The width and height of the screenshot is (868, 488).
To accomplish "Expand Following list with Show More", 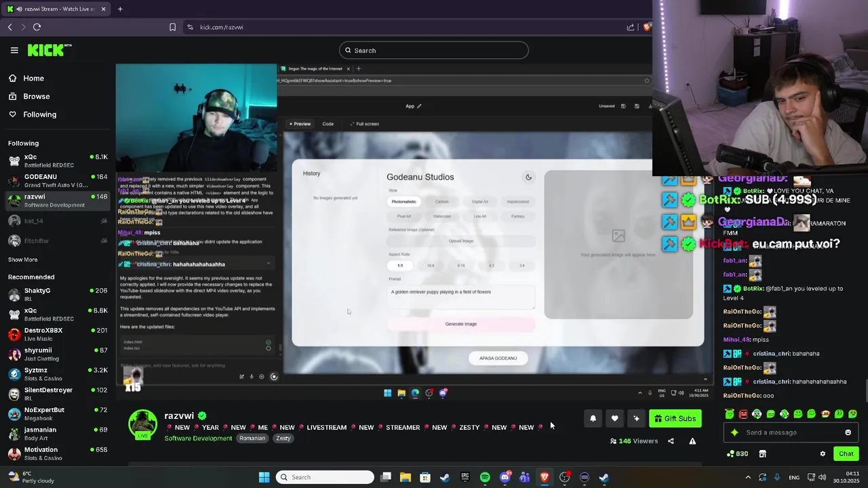I will [x=22, y=260].
